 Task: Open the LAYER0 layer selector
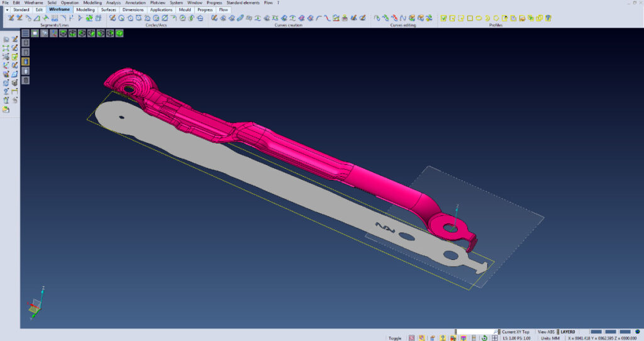[568, 332]
